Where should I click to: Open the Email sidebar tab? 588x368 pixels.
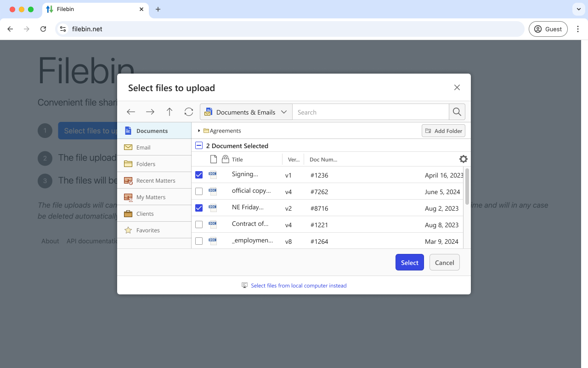pos(154,147)
